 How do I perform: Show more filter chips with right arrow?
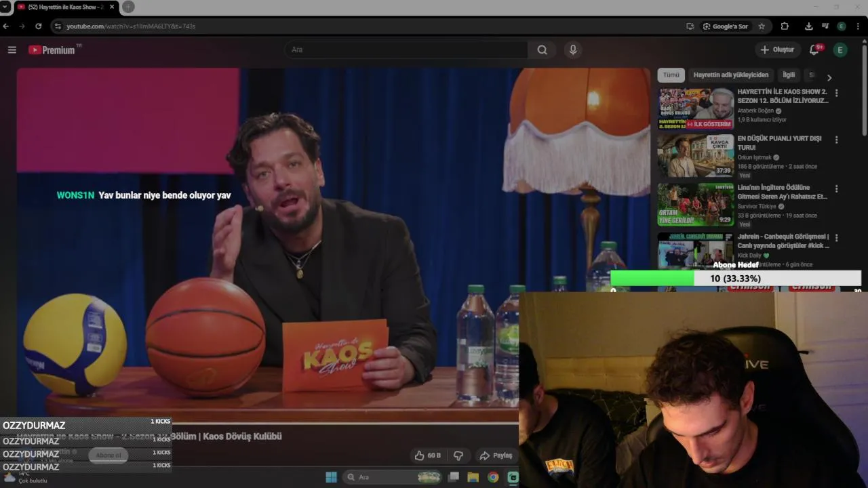tap(829, 77)
